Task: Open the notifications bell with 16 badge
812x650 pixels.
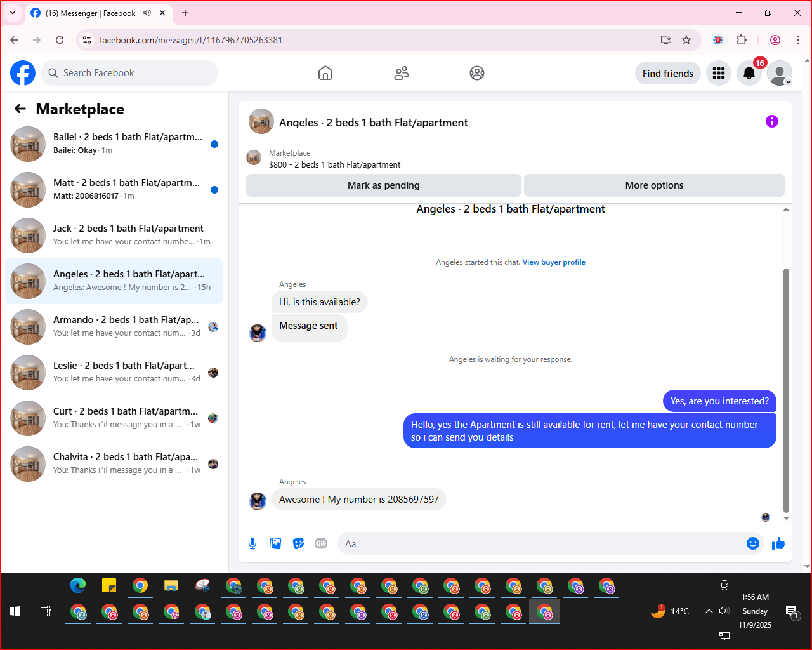Action: (x=749, y=73)
